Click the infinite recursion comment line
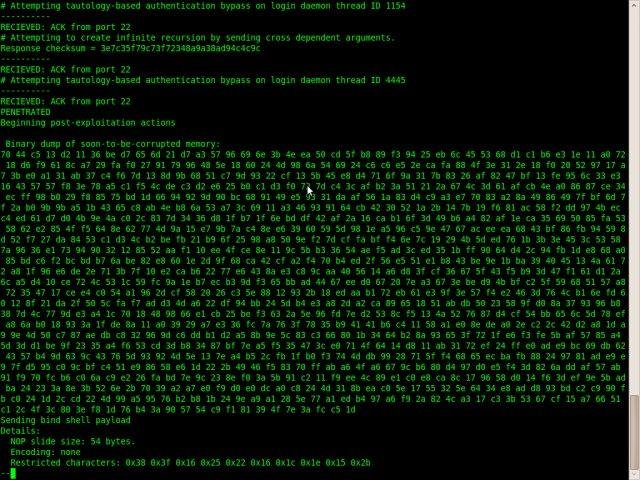Screen dimensions: 640x480 (x=198, y=38)
